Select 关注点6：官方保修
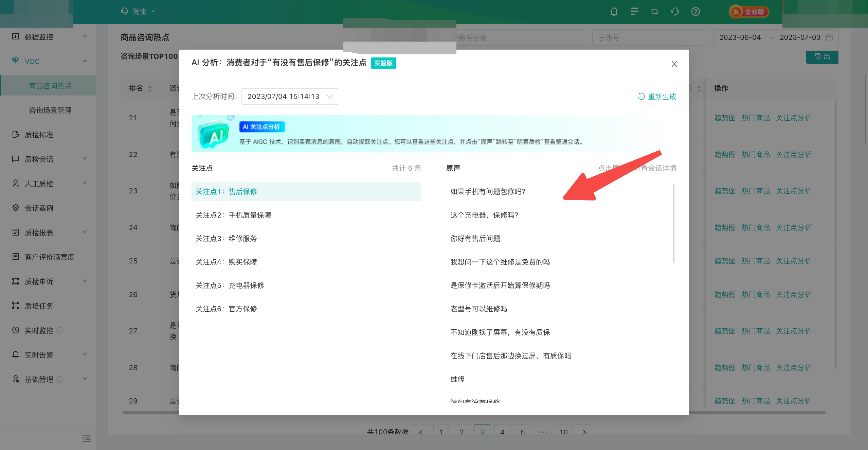This screenshot has width=868, height=450. pos(306,309)
